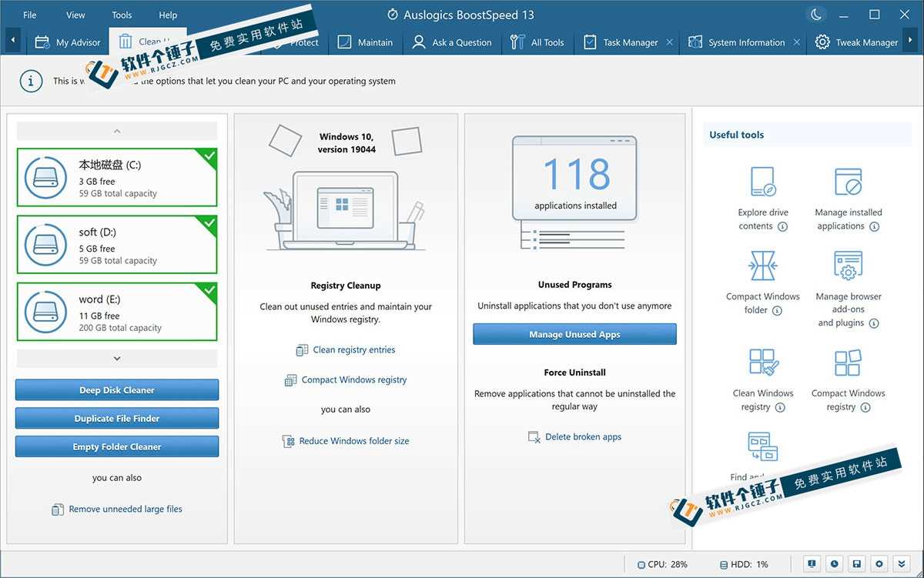Screen dimensions: 924x578
Task: Close the Task Manager tab
Action: [669, 42]
